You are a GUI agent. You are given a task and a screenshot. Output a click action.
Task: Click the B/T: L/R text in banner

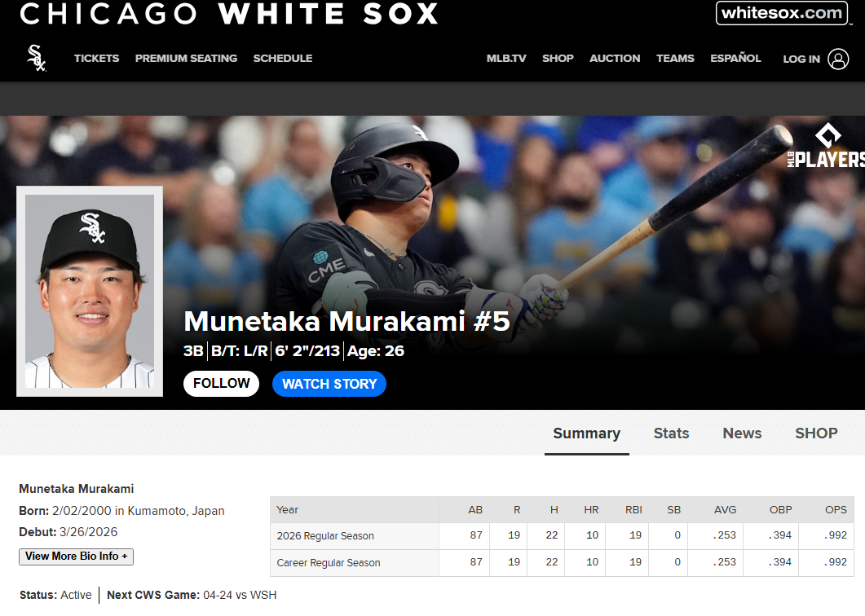coord(240,350)
